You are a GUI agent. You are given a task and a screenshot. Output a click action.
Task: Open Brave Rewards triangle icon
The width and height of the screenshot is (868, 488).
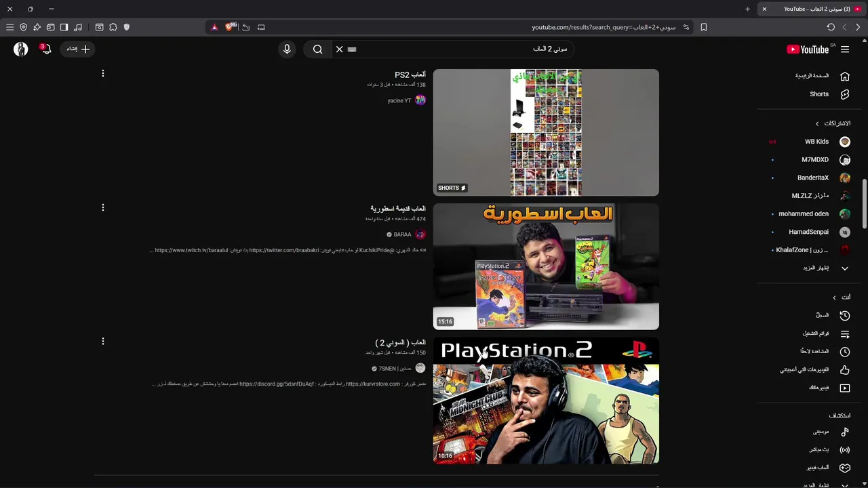214,27
